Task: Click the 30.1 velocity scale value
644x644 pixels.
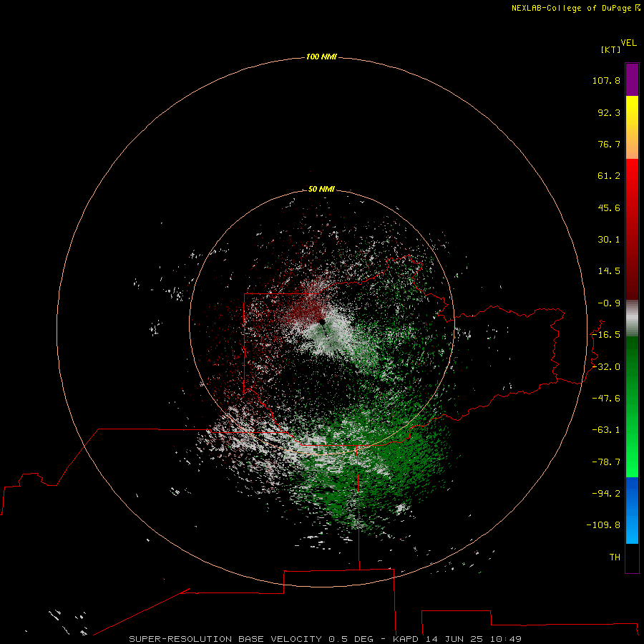Action: (x=609, y=240)
